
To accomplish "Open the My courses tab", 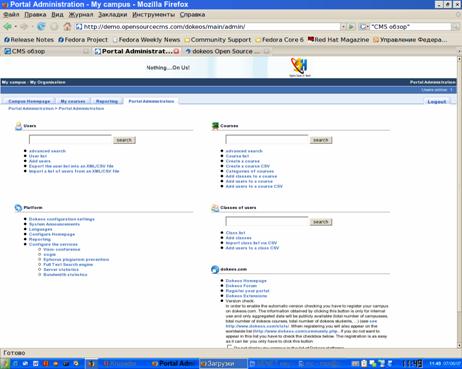I will (x=73, y=101).
